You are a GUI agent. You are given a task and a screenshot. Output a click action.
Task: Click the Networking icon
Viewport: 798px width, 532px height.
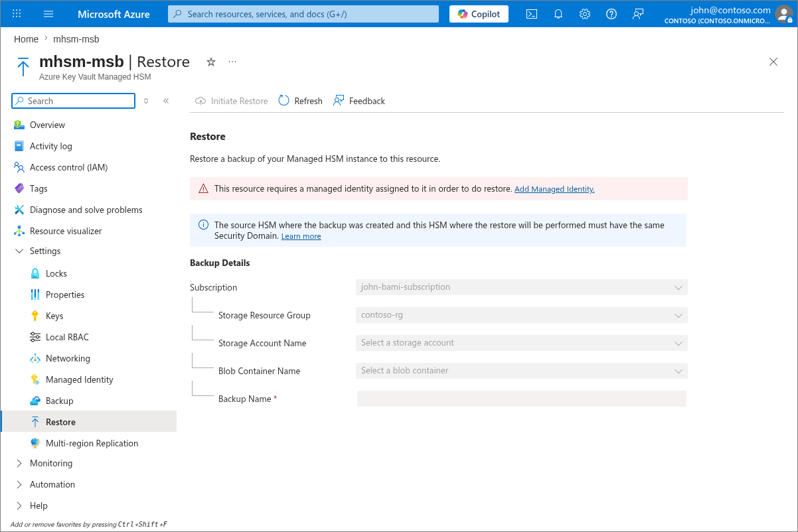coord(35,358)
